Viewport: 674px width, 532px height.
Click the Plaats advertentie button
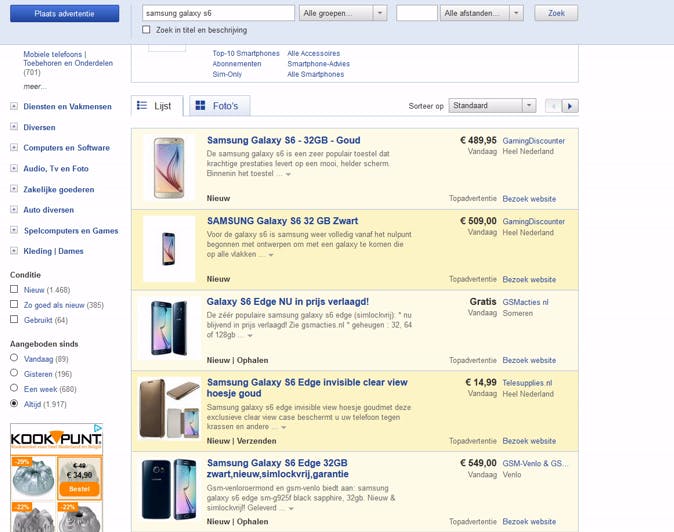click(64, 13)
